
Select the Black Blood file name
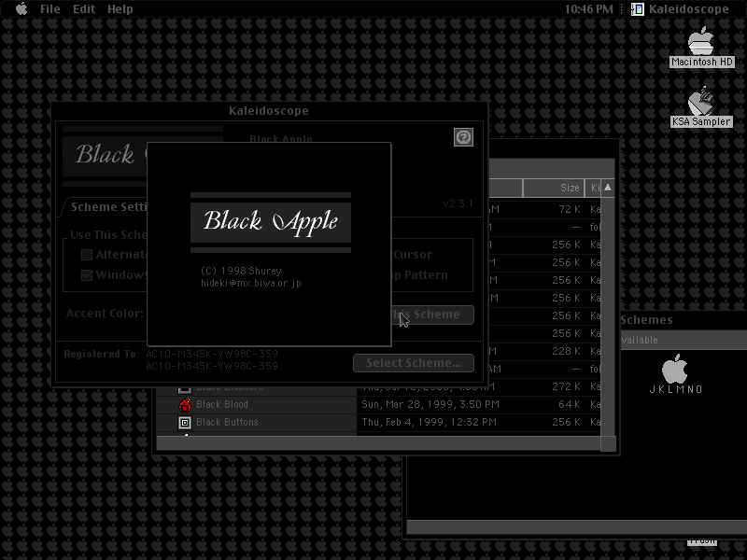click(222, 405)
